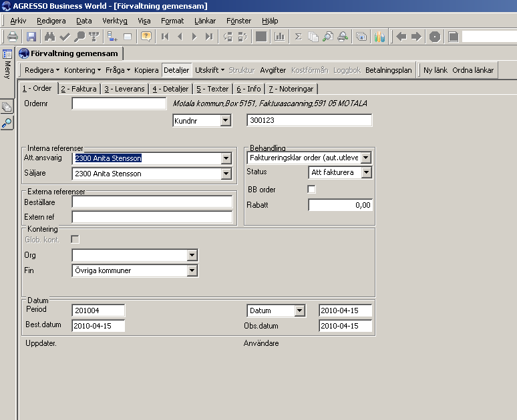Open the Kundnr dropdown
This screenshot has width=517, height=420.
[226, 120]
